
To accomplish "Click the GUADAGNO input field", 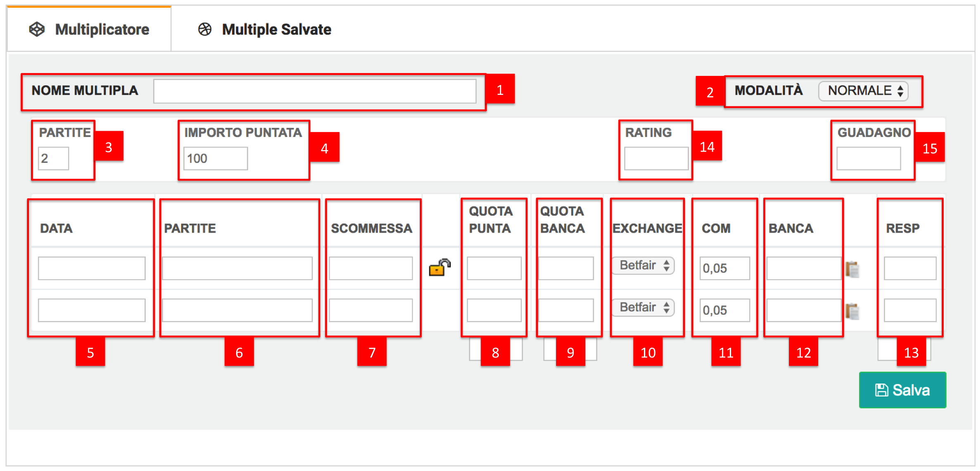I will (x=869, y=158).
